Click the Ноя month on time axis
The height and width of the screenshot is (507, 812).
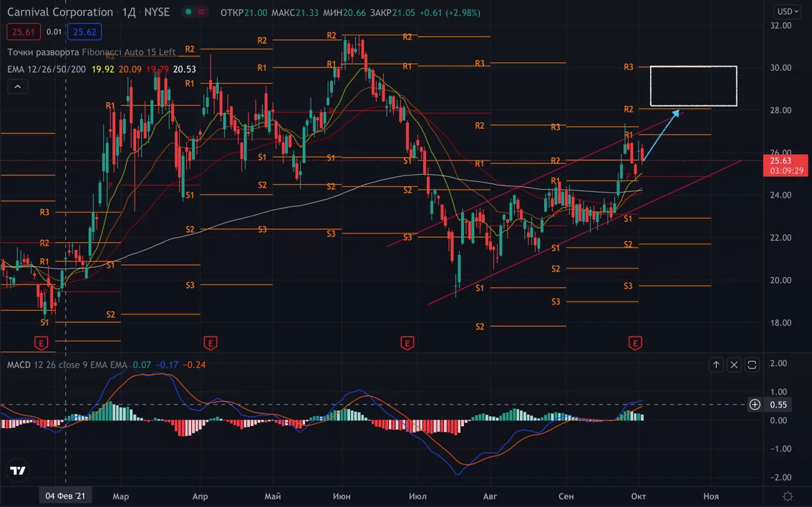coord(711,496)
